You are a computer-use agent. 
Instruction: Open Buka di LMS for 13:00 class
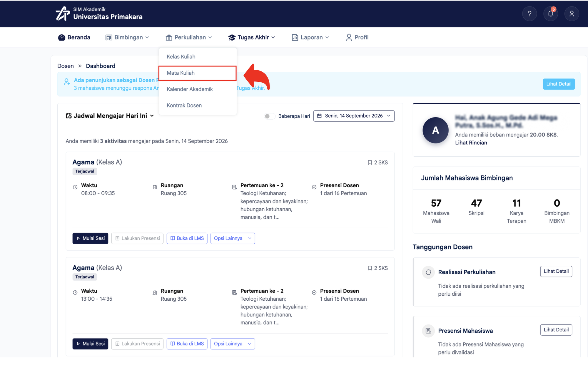tap(187, 344)
